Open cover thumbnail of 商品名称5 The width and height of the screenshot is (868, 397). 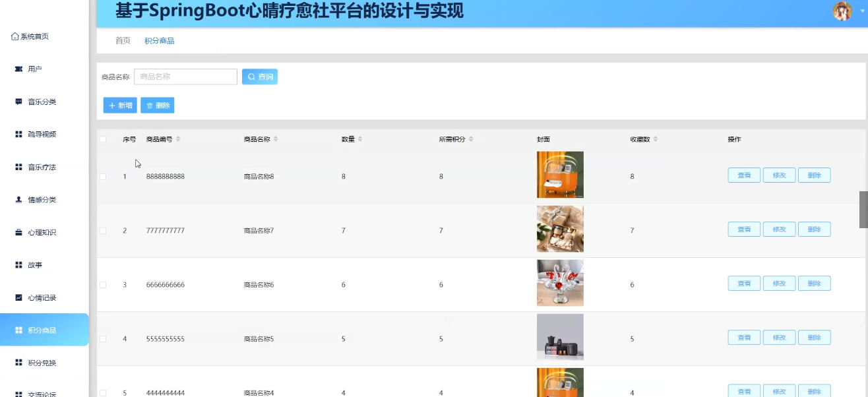coord(560,337)
